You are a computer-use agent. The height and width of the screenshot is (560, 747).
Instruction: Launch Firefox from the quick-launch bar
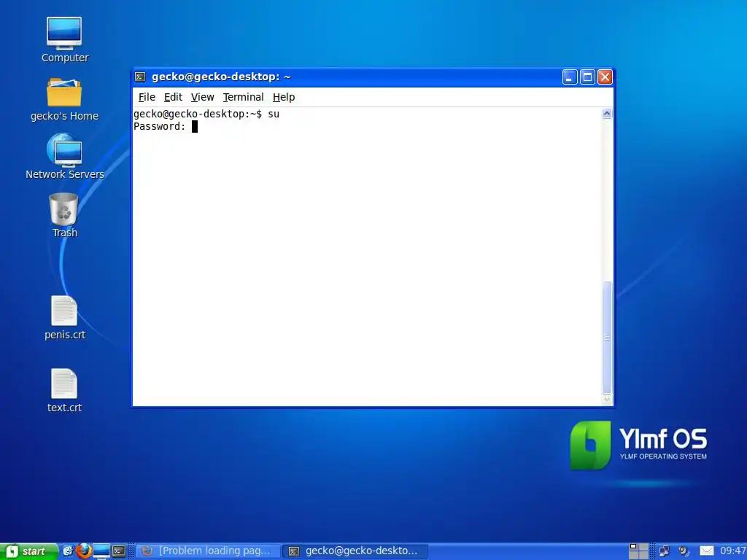click(x=84, y=551)
